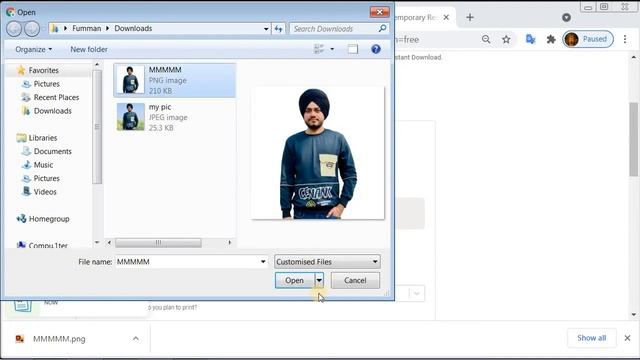Open the Documents library
Screen dimensions: 640x360
tap(52, 151)
